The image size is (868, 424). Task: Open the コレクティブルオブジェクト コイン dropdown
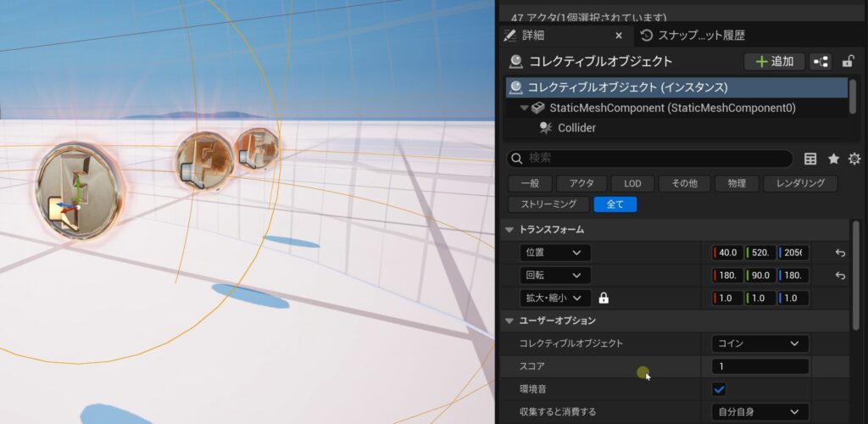coord(759,343)
